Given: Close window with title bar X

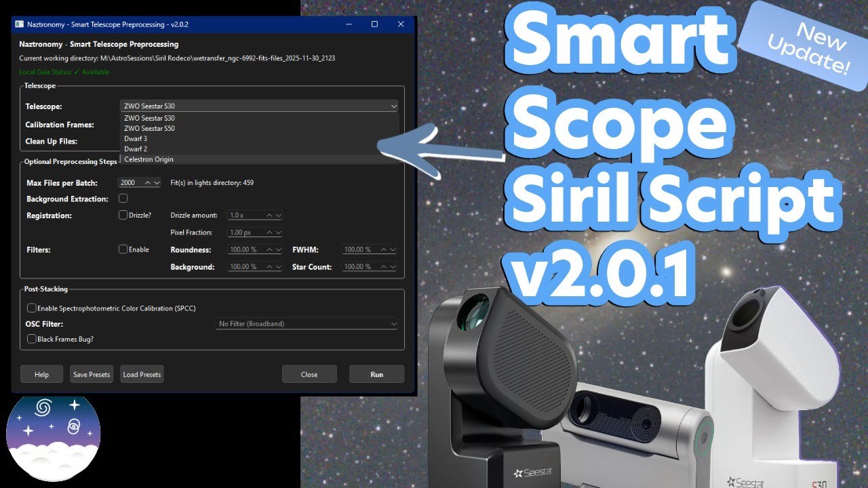Looking at the screenshot, I should 401,24.
